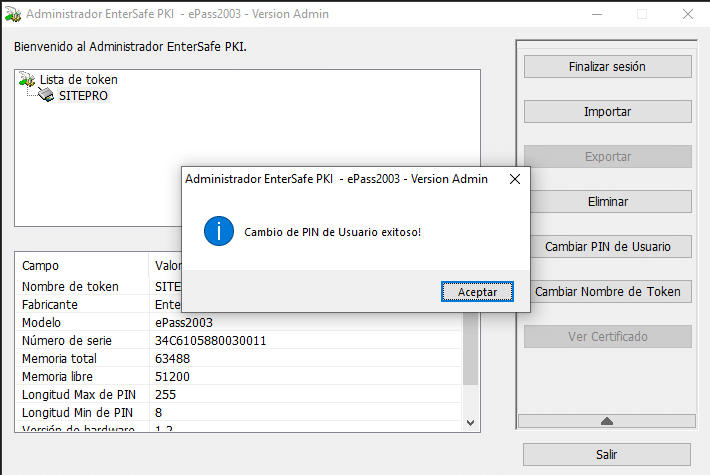This screenshot has height=475, width=710.
Task: Select the Longitud Min de PIN label
Action: coord(77,413)
